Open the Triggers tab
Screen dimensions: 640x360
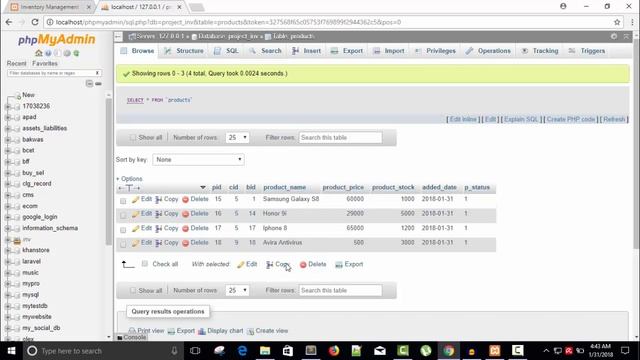[587, 51]
